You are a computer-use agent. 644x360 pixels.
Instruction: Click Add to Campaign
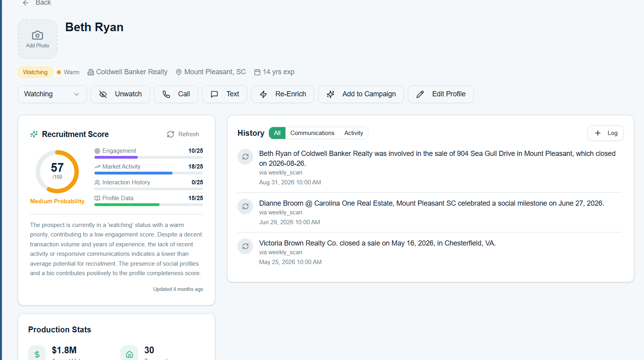(361, 94)
